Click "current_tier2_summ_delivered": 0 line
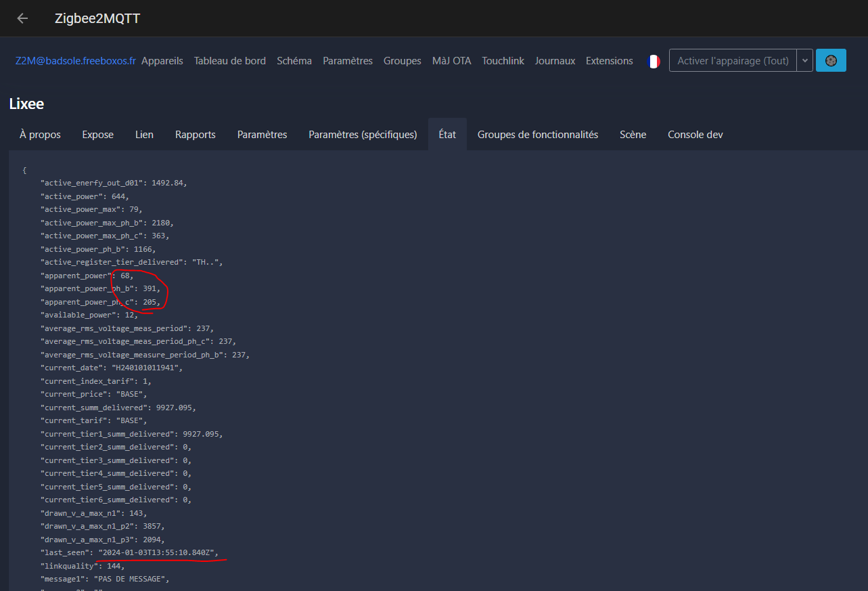 coord(116,447)
